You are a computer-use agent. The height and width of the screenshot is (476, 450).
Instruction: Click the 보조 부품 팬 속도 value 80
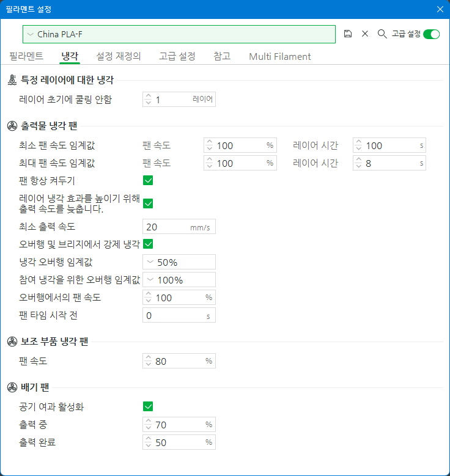[x=161, y=361]
